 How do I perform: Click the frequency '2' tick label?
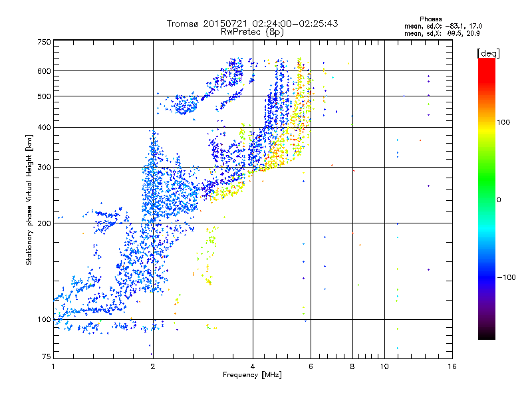click(153, 366)
